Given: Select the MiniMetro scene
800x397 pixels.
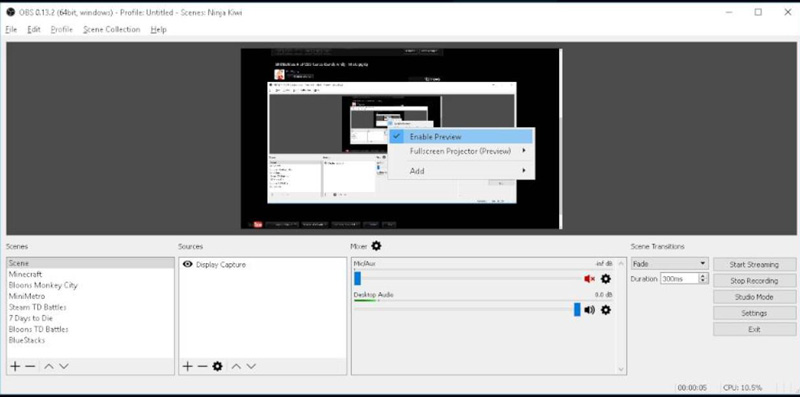Looking at the screenshot, I should 90,296.
